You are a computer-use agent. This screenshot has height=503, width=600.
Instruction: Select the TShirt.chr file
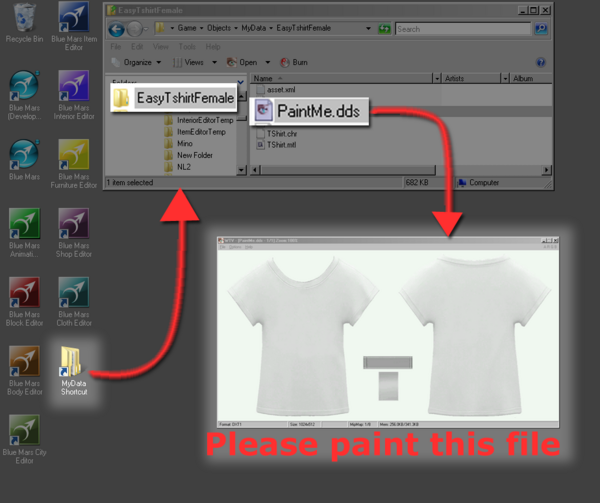277,133
